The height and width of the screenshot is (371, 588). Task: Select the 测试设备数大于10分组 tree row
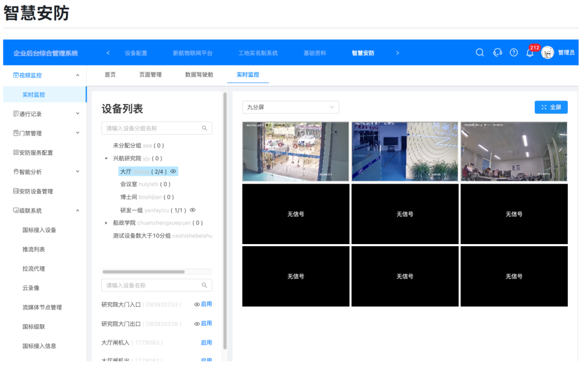[x=162, y=236]
